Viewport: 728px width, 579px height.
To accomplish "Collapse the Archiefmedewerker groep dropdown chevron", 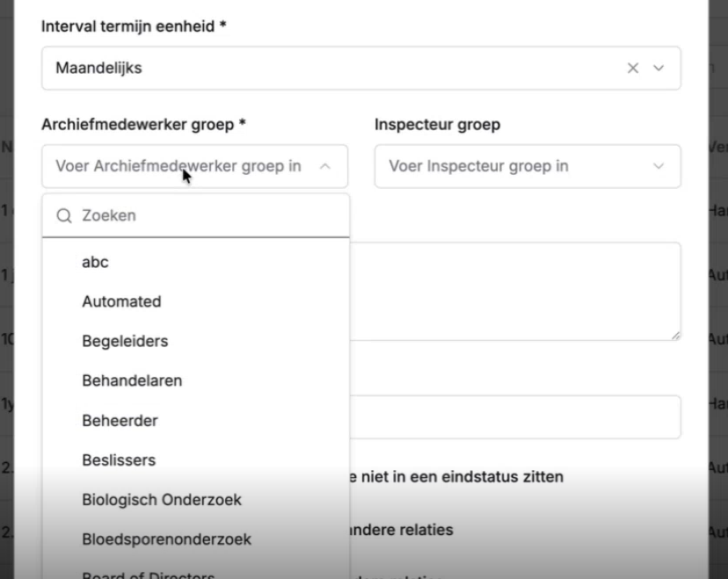I will point(325,166).
